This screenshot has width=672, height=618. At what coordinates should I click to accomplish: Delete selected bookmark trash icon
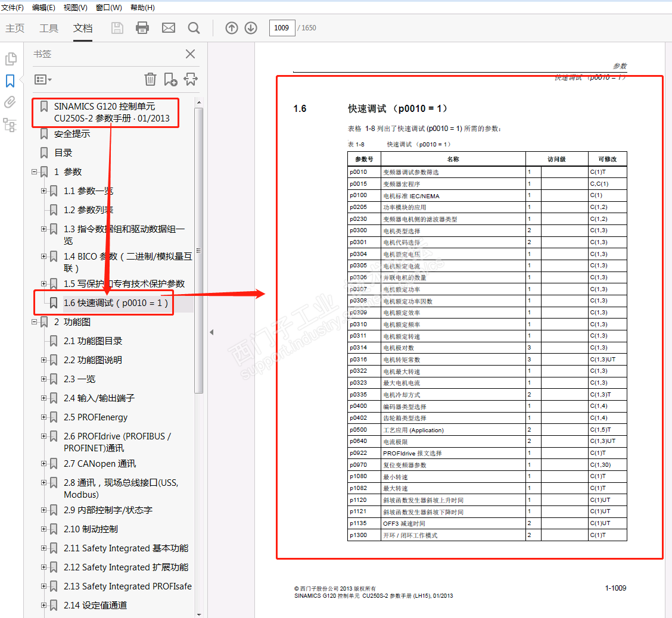pyautogui.click(x=150, y=79)
